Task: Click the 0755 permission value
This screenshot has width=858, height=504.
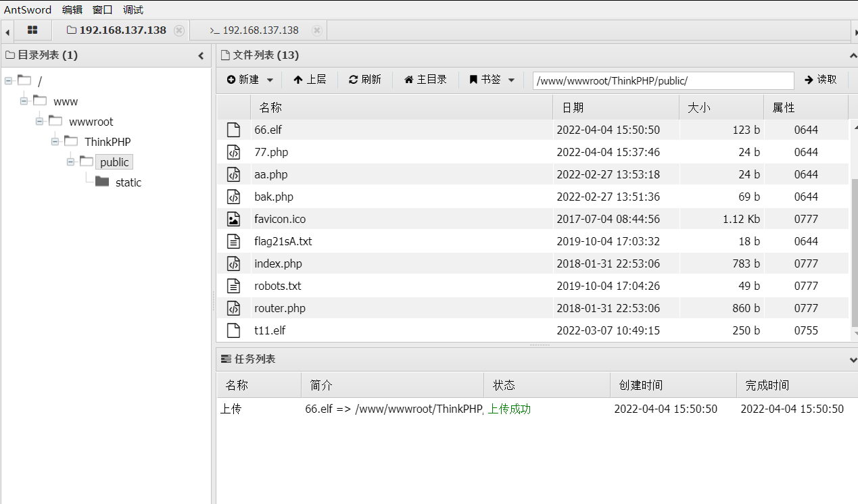Action: [x=806, y=330]
